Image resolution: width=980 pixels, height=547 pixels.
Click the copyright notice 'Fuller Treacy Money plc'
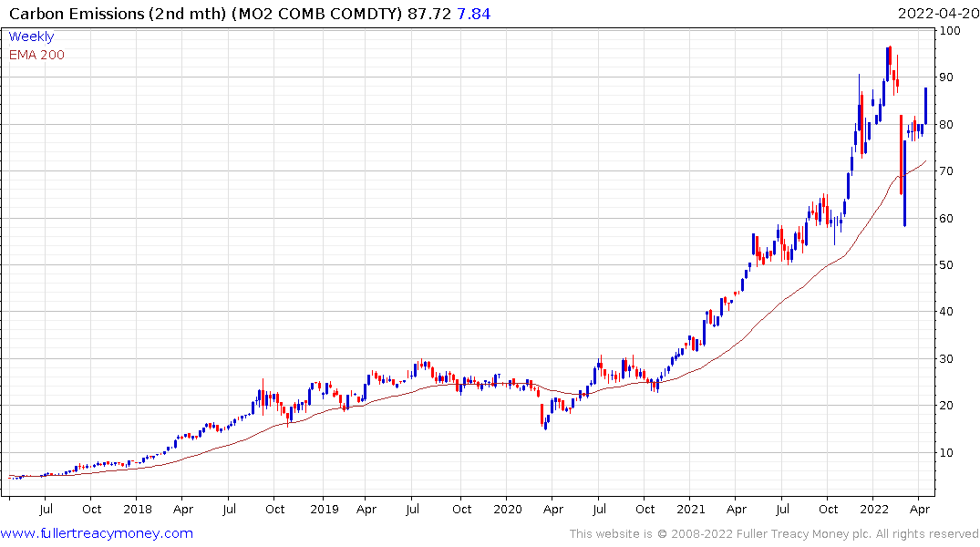point(804,534)
